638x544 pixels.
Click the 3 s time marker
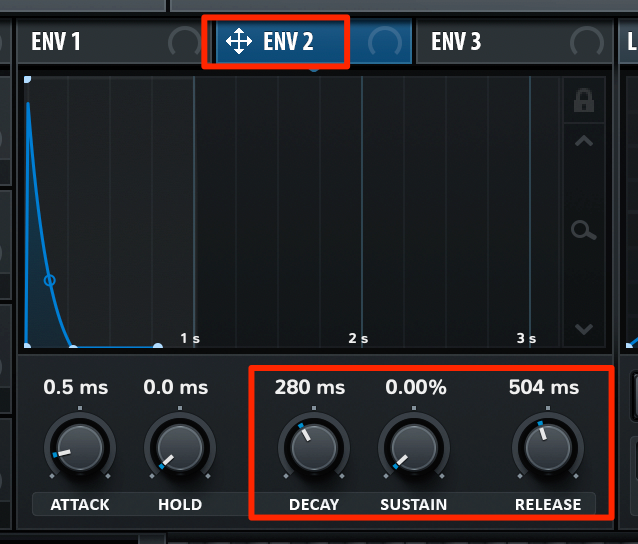point(526,338)
